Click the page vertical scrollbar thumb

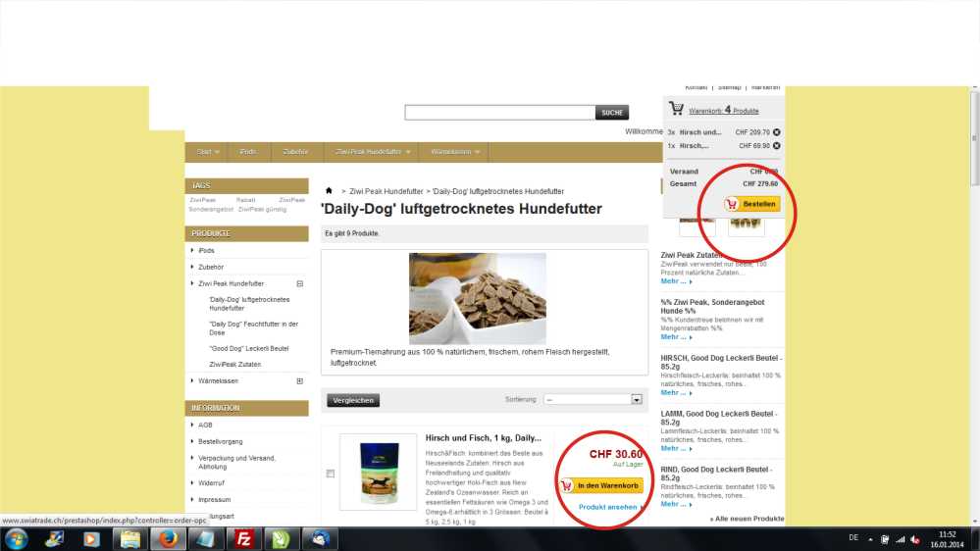974,138
